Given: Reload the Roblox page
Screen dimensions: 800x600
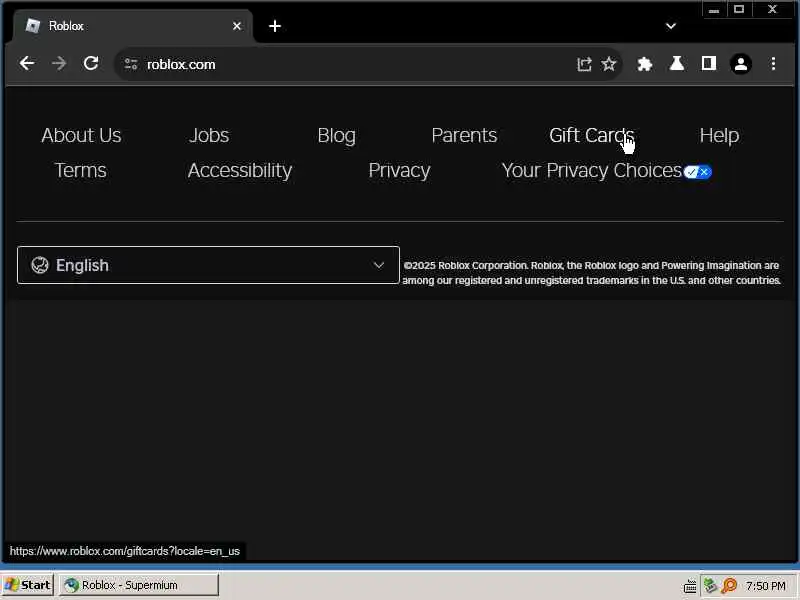Looking at the screenshot, I should tap(91, 64).
